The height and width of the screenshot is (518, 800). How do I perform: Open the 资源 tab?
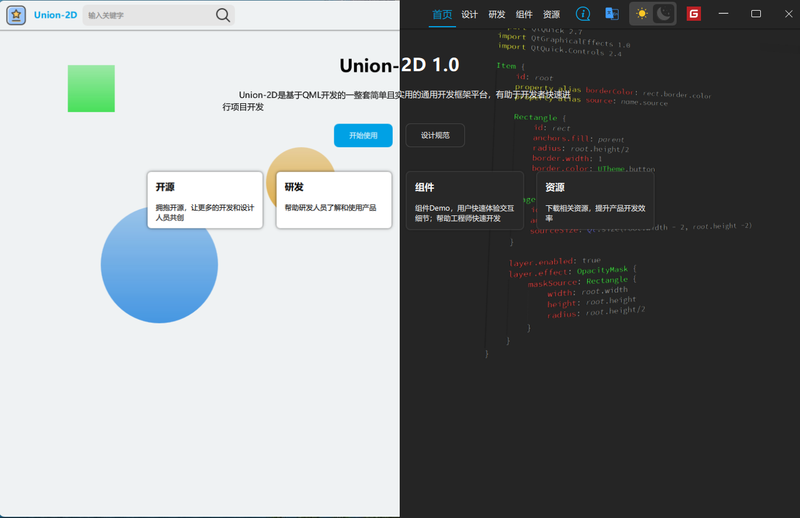tap(551, 15)
